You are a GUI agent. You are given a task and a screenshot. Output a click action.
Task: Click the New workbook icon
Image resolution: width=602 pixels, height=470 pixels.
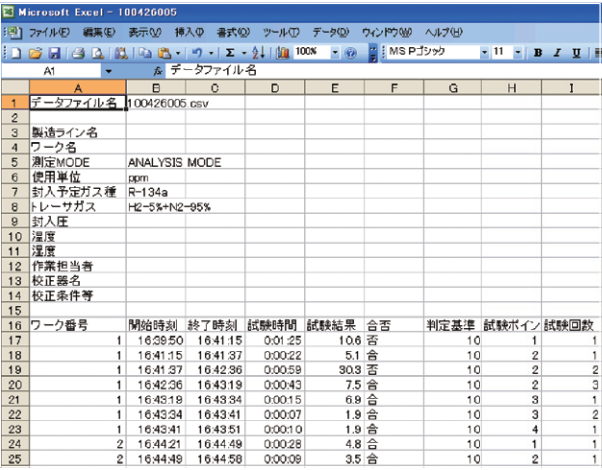tap(16, 53)
